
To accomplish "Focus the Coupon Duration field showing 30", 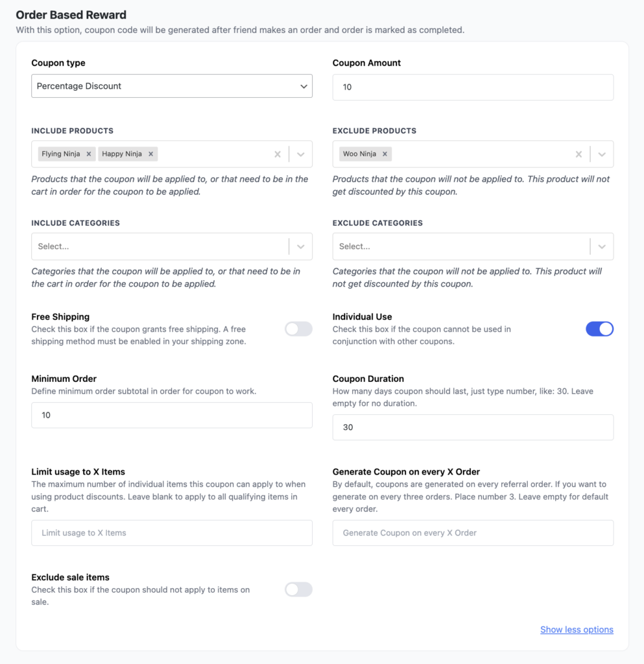I will pyautogui.click(x=473, y=427).
